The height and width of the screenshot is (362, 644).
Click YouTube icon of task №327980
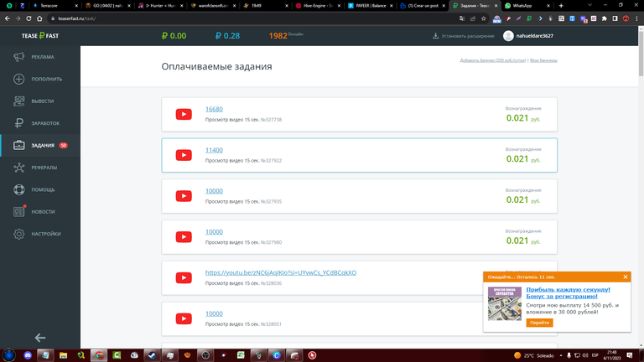click(x=184, y=237)
